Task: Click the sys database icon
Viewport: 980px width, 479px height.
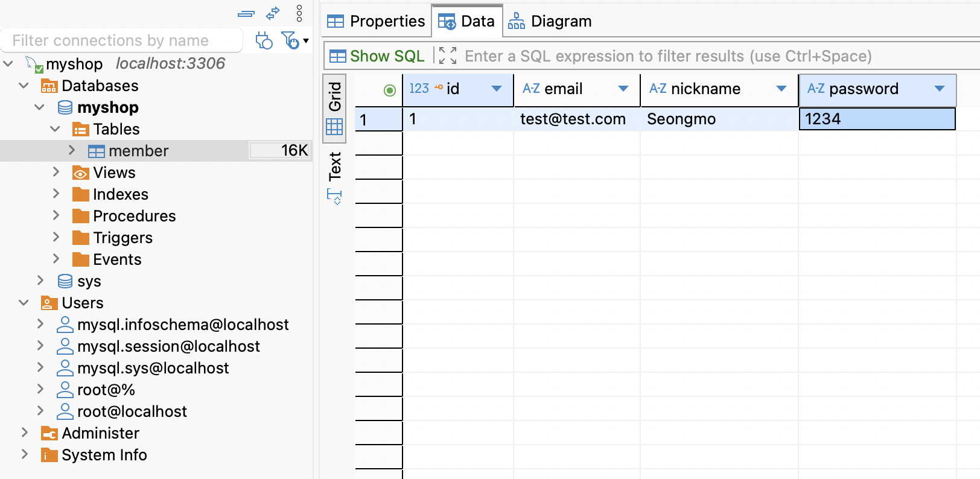Action: tap(65, 282)
